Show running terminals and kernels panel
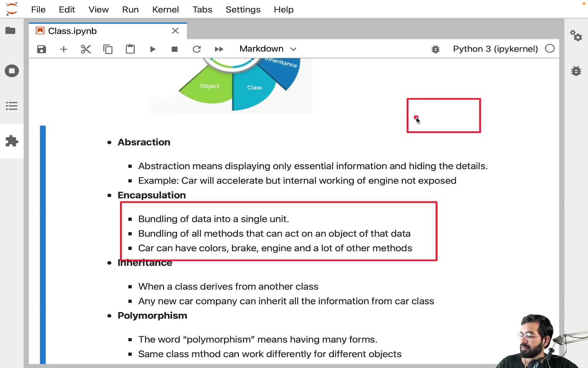The height and width of the screenshot is (368, 588). pyautogui.click(x=12, y=71)
